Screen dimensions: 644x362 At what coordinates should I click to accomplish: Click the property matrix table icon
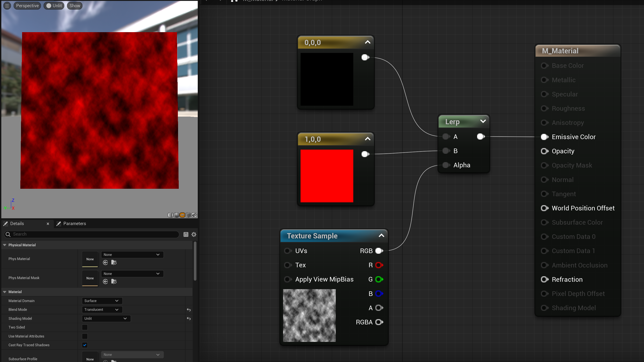(186, 234)
